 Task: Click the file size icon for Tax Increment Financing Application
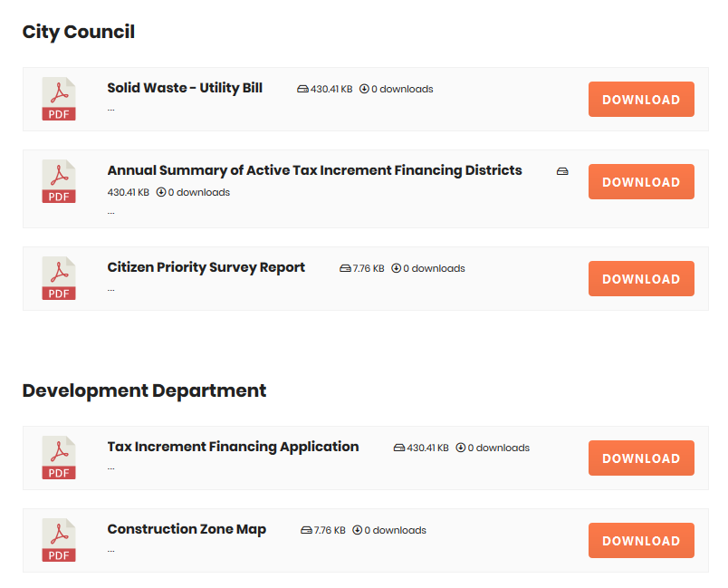[399, 448]
